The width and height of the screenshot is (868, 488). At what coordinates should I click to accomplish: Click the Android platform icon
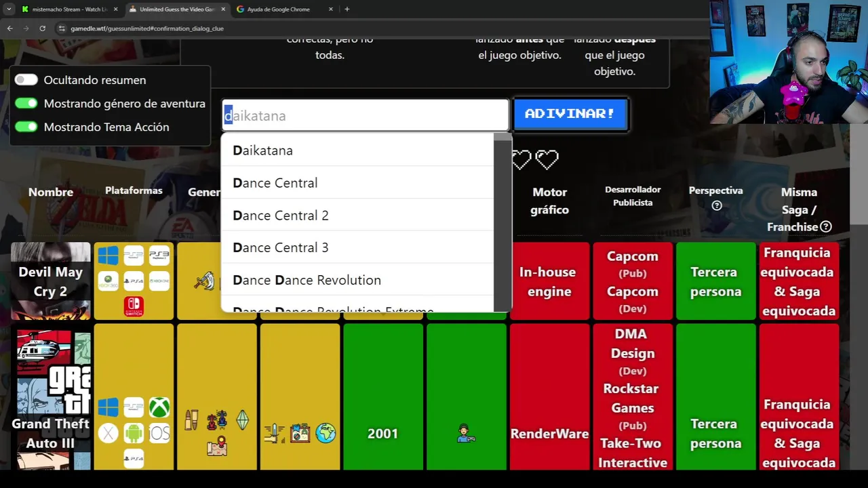coord(134,433)
